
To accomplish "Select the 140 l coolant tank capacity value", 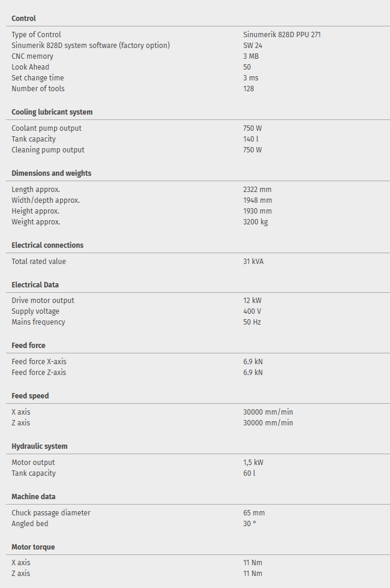I will (x=251, y=139).
